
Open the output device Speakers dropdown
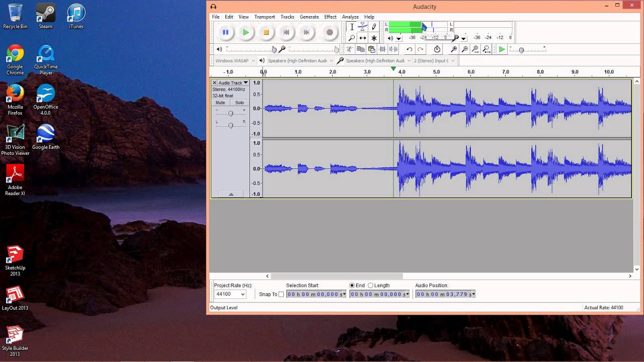pos(300,61)
